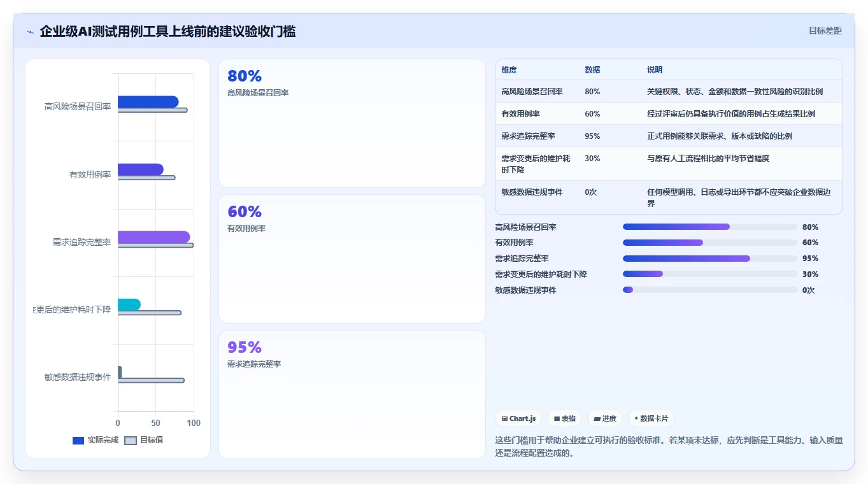Click the 0次 label beside the progress list
This screenshot has width=868, height=484.
point(808,290)
